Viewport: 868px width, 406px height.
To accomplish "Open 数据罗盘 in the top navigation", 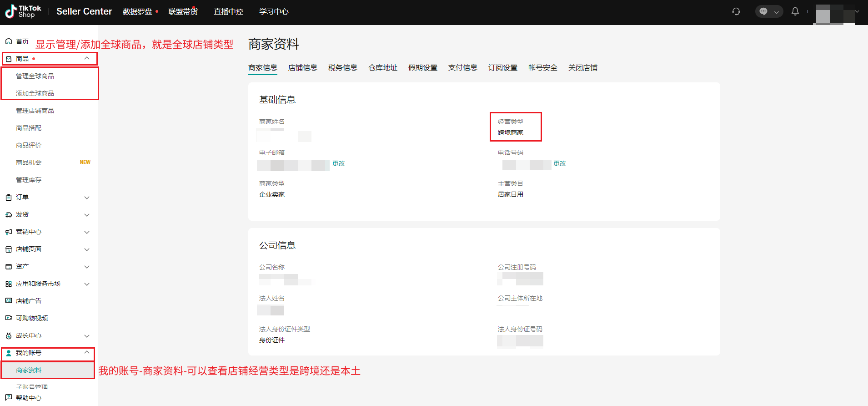I will [x=137, y=12].
